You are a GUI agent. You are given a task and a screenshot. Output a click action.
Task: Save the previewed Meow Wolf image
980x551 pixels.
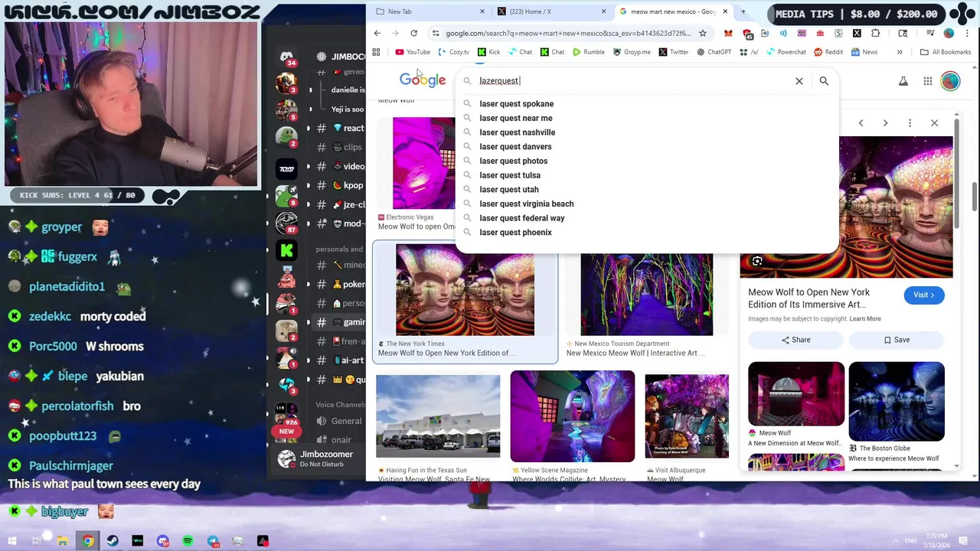click(x=897, y=340)
